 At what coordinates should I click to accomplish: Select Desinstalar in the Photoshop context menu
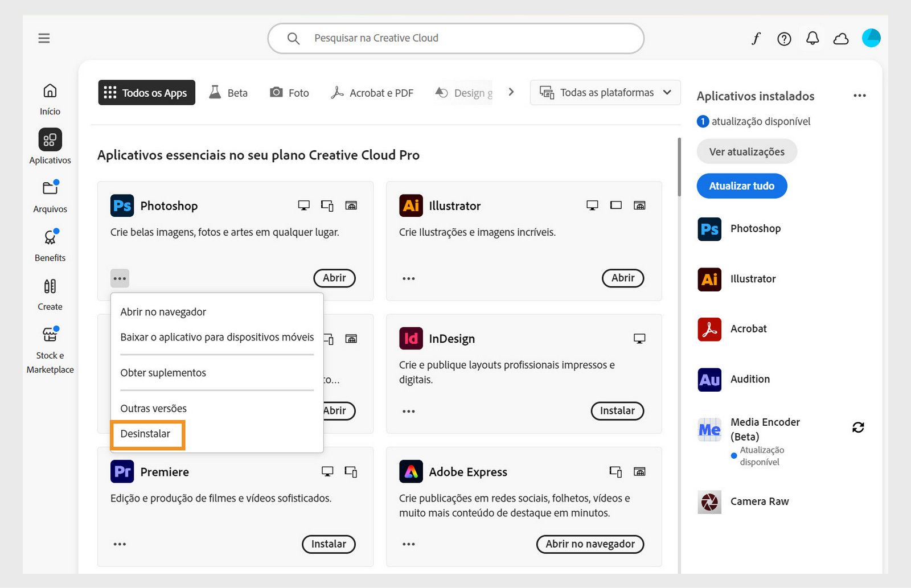coord(147,434)
